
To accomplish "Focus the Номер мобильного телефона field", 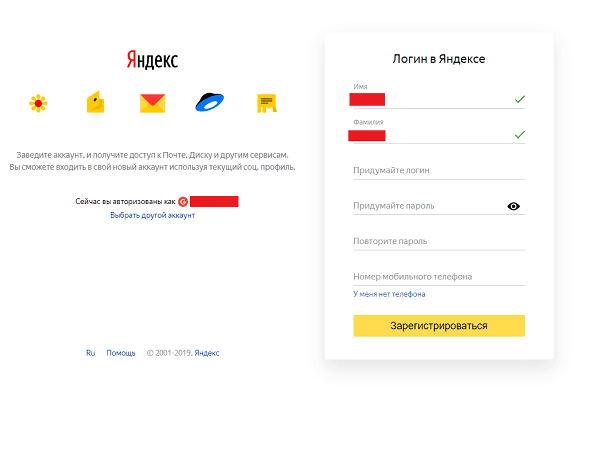I will pyautogui.click(x=439, y=277).
